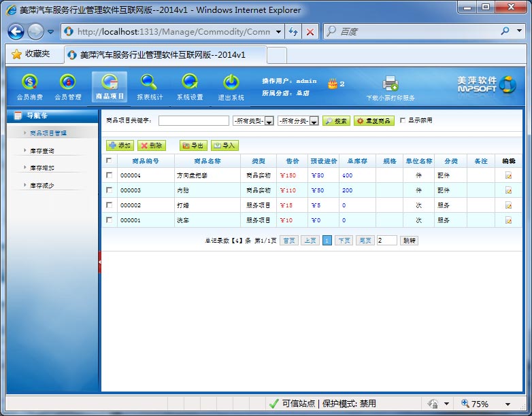Open the 会员消费 module icon

click(x=29, y=82)
